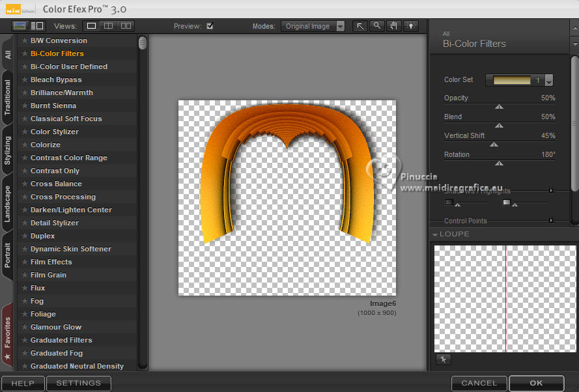Open the Landscape filter tab

pyautogui.click(x=8, y=204)
